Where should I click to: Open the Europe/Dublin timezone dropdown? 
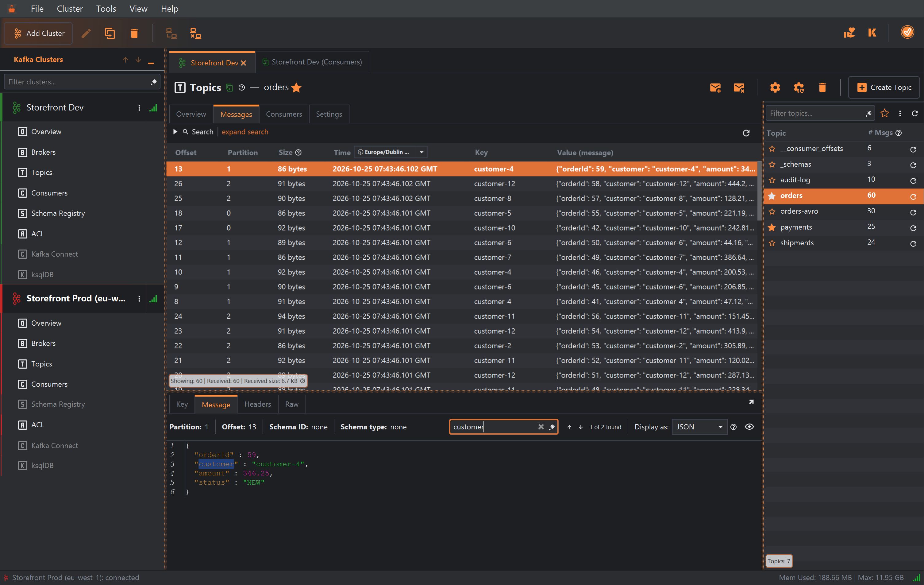coord(390,152)
